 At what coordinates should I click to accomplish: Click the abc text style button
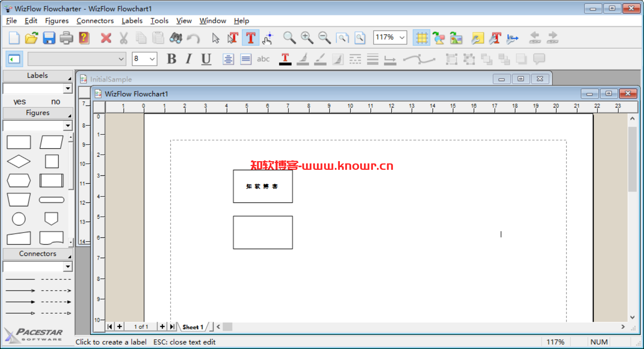pos(263,59)
